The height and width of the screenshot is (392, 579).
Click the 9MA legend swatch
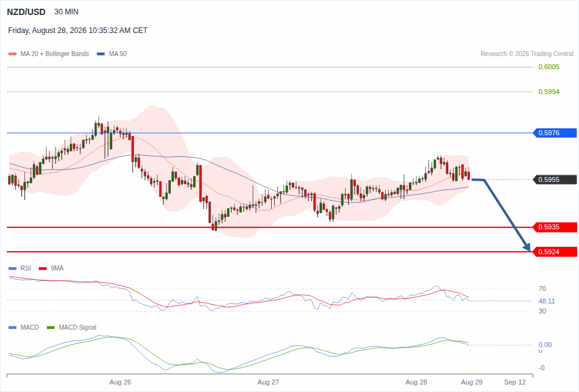[x=43, y=269]
